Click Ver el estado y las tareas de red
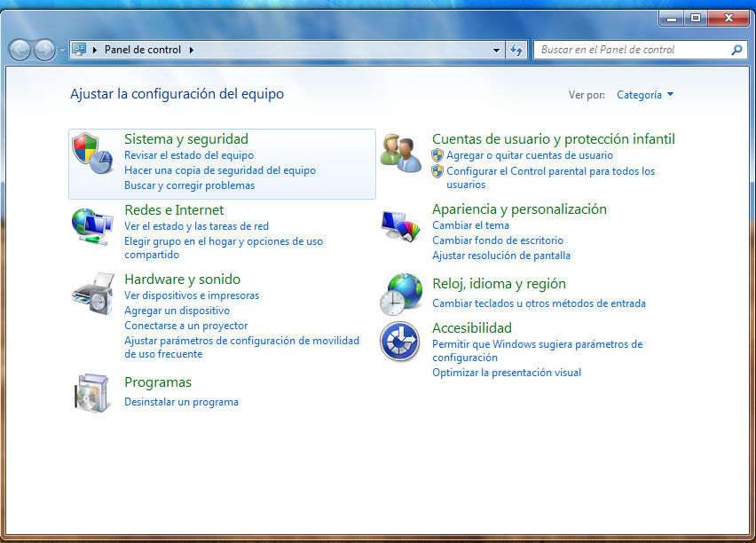Image resolution: width=756 pixels, height=543 pixels. 196,226
